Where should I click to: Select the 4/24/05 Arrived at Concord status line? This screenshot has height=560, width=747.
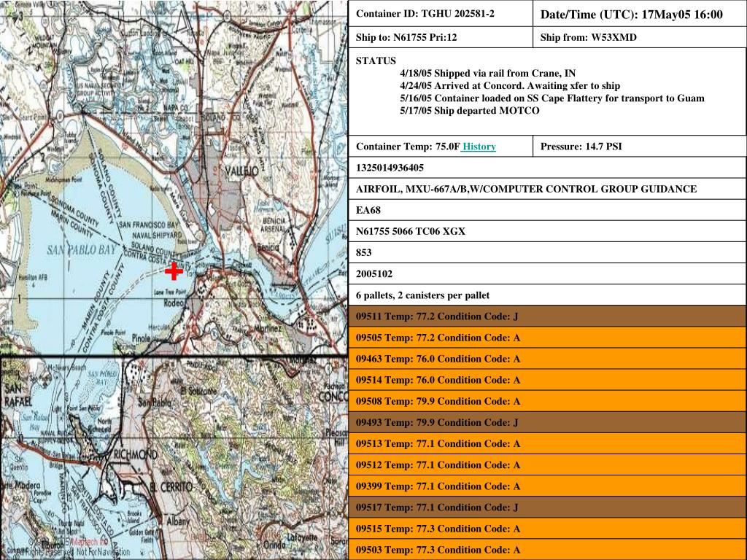coord(510,86)
